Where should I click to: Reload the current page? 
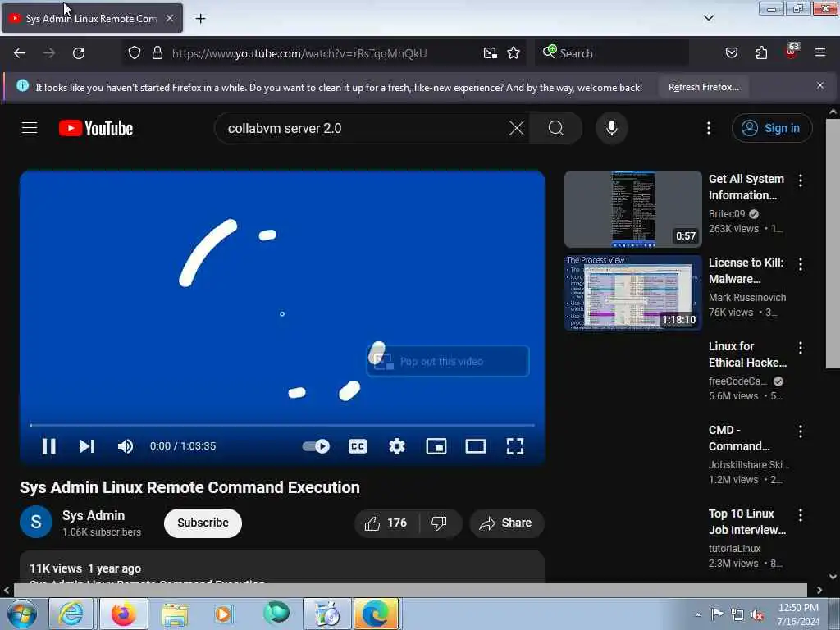(x=79, y=53)
